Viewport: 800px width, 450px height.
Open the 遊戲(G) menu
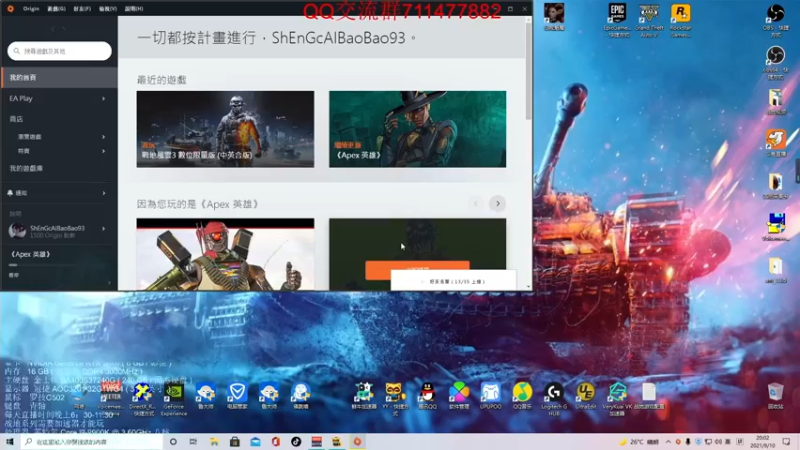tap(56, 8)
